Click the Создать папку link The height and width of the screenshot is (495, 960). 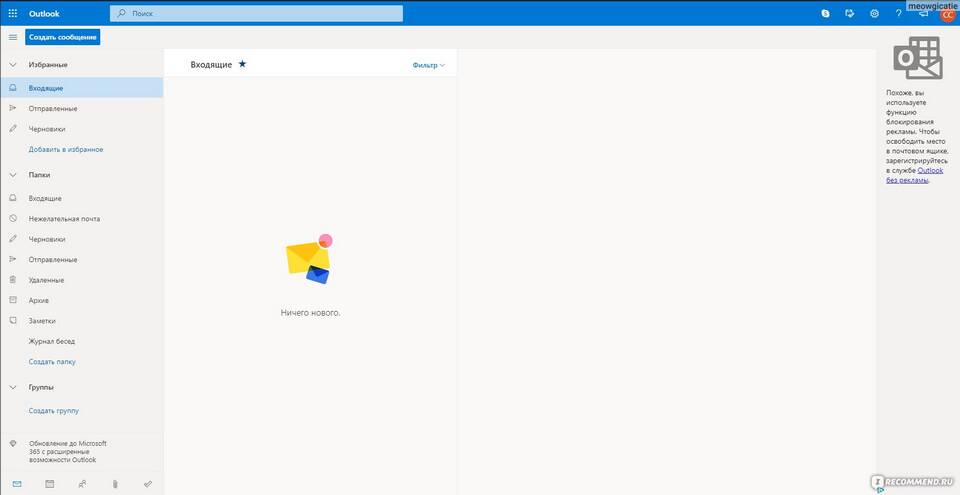point(52,361)
